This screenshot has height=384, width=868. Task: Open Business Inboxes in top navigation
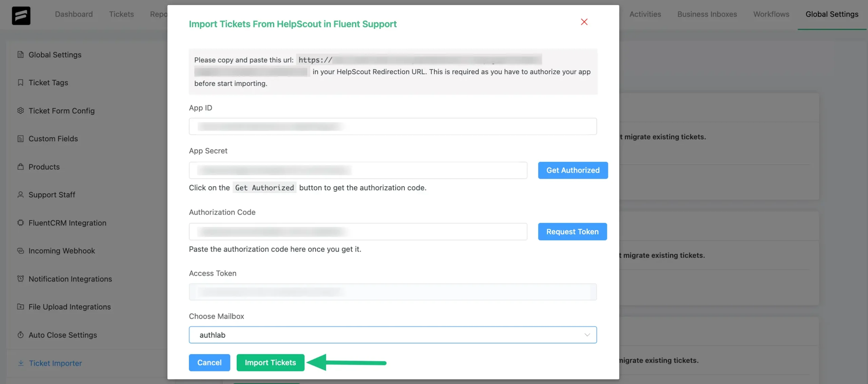coord(707,14)
